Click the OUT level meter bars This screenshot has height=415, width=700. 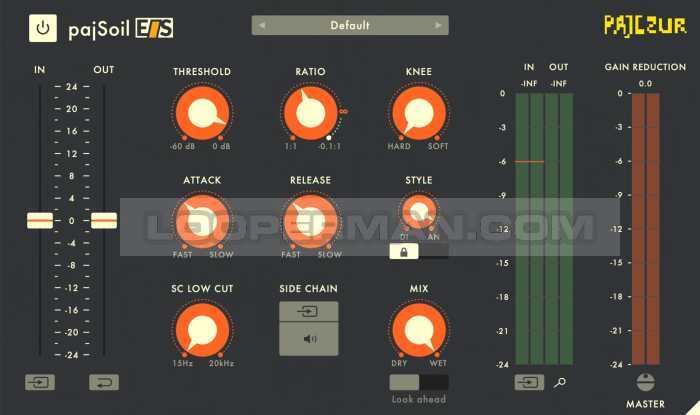(559, 229)
